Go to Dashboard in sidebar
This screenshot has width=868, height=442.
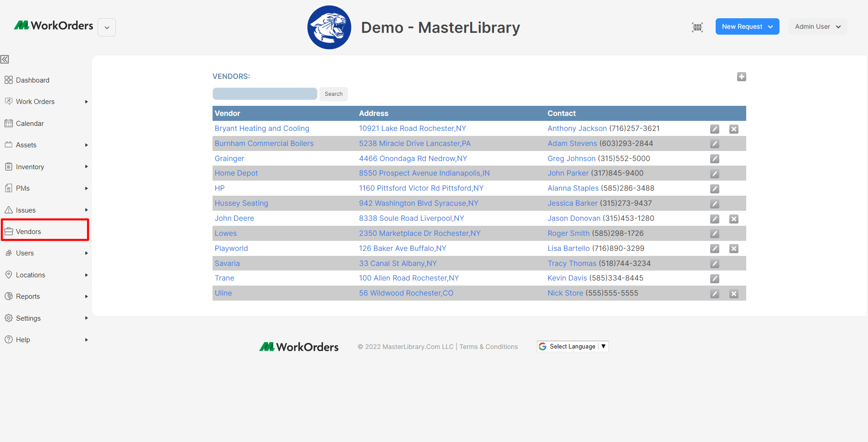pyautogui.click(x=32, y=80)
